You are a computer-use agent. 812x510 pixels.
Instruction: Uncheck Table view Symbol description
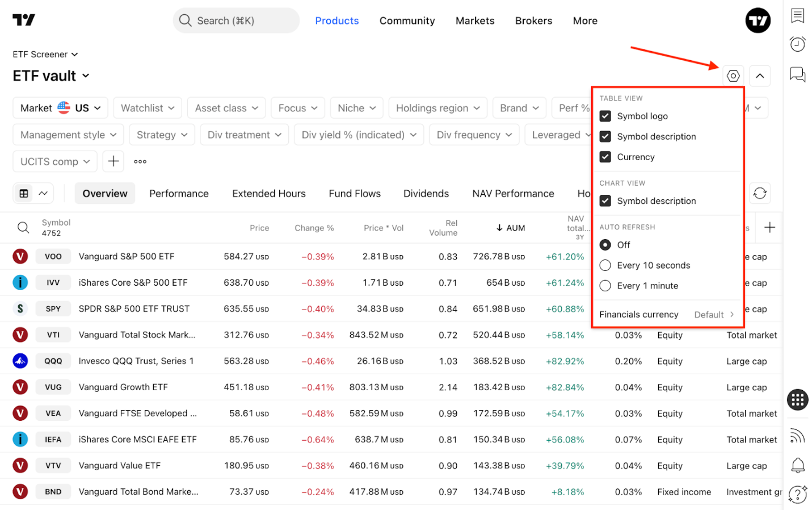pyautogui.click(x=605, y=136)
